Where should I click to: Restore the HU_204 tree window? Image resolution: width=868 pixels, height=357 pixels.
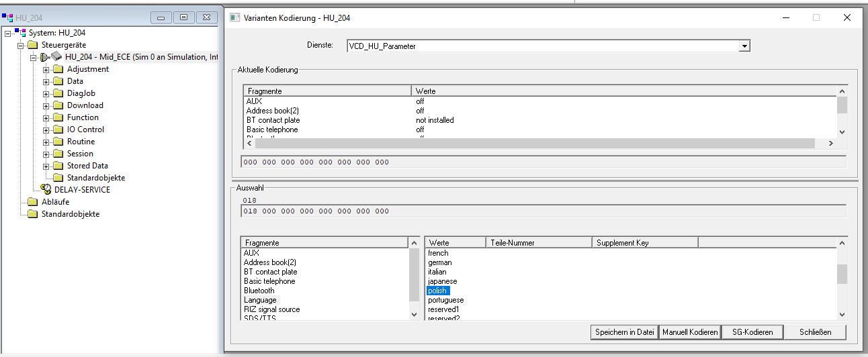click(184, 17)
